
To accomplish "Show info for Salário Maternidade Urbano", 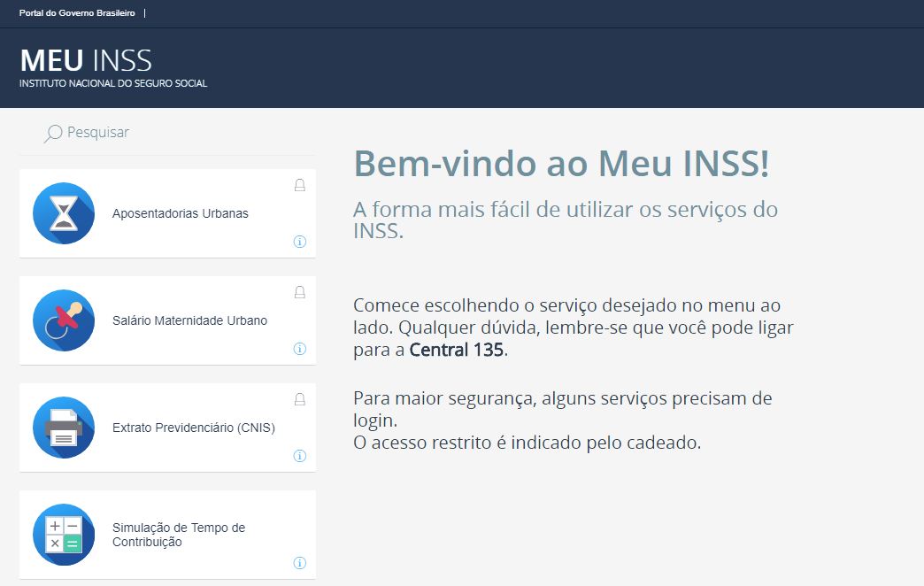I will coord(300,349).
